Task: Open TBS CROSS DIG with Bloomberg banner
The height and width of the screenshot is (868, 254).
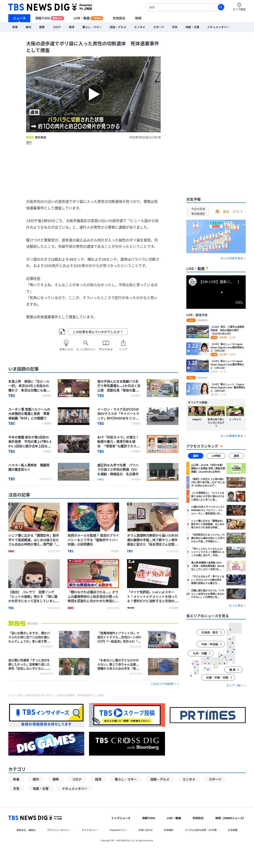Action: coord(127,744)
